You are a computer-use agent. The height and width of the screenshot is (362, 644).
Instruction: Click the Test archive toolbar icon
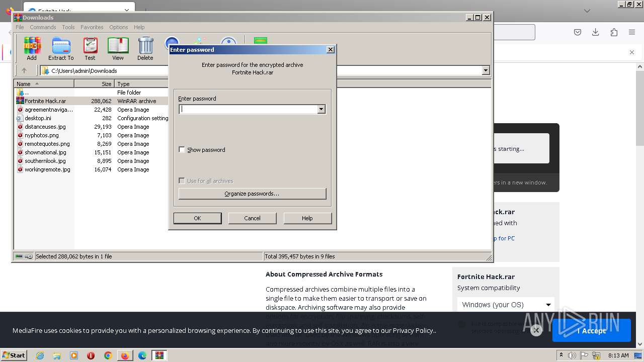(90, 49)
